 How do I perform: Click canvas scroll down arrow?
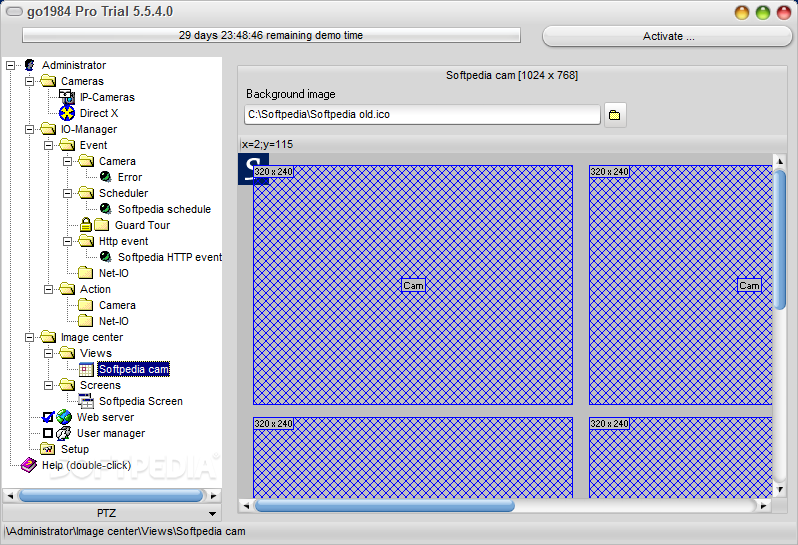pyautogui.click(x=780, y=490)
